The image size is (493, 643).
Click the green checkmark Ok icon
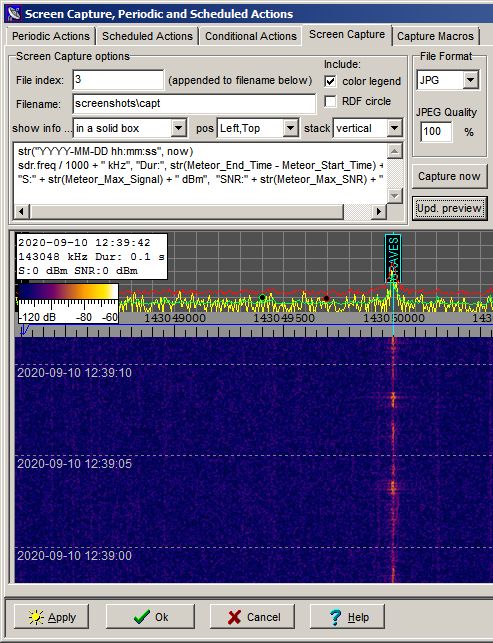142,617
